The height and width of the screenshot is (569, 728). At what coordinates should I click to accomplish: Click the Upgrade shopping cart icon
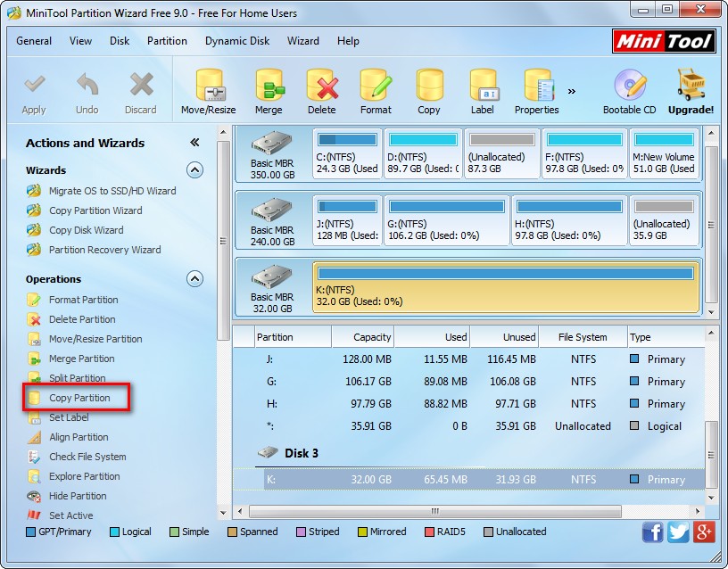point(691,85)
